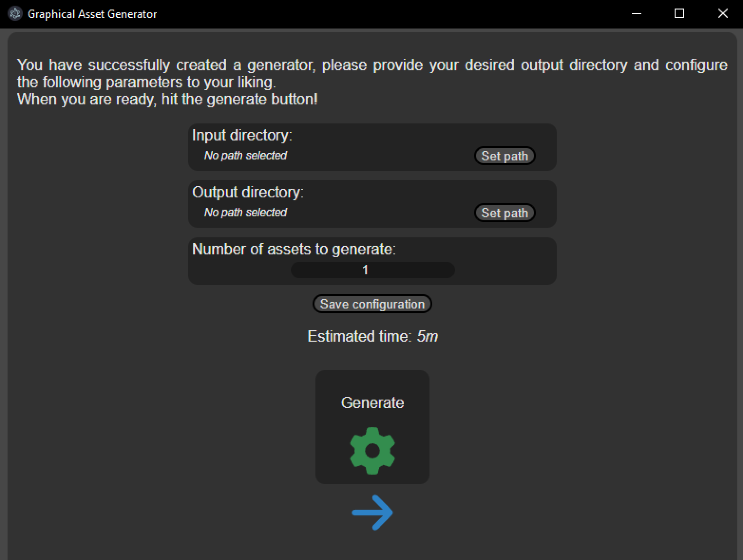Click the 'Number of assets to generate:' label
The height and width of the screenshot is (560, 743).
coord(294,249)
